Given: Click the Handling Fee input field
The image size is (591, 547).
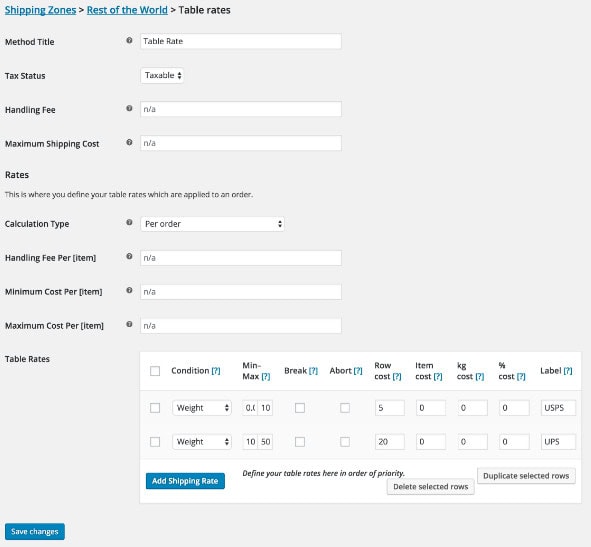Looking at the screenshot, I should 241,109.
